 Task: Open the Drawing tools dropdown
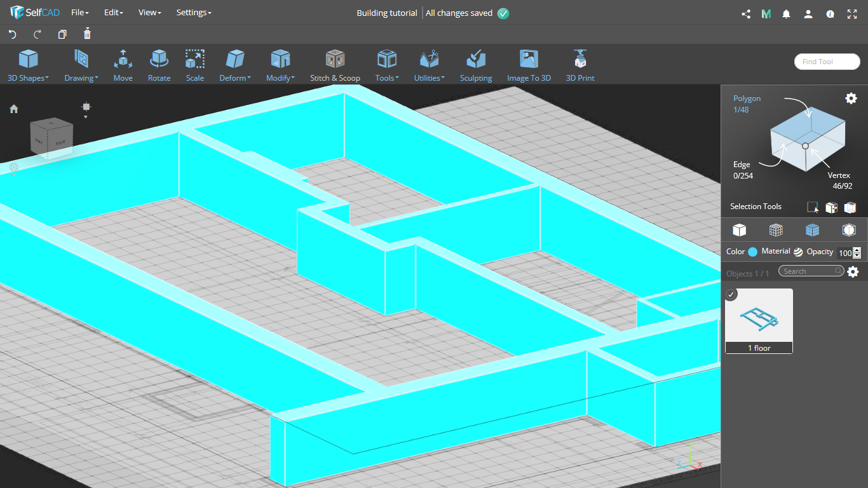81,66
